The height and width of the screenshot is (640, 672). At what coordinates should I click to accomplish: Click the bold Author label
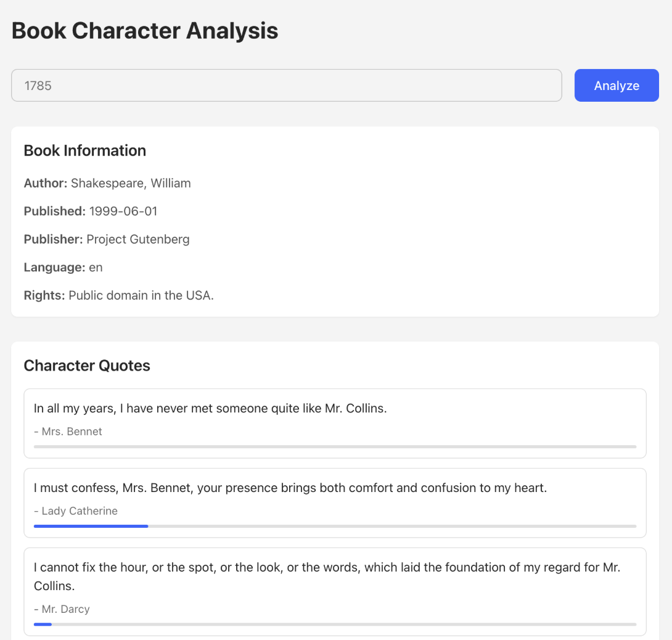coord(45,183)
